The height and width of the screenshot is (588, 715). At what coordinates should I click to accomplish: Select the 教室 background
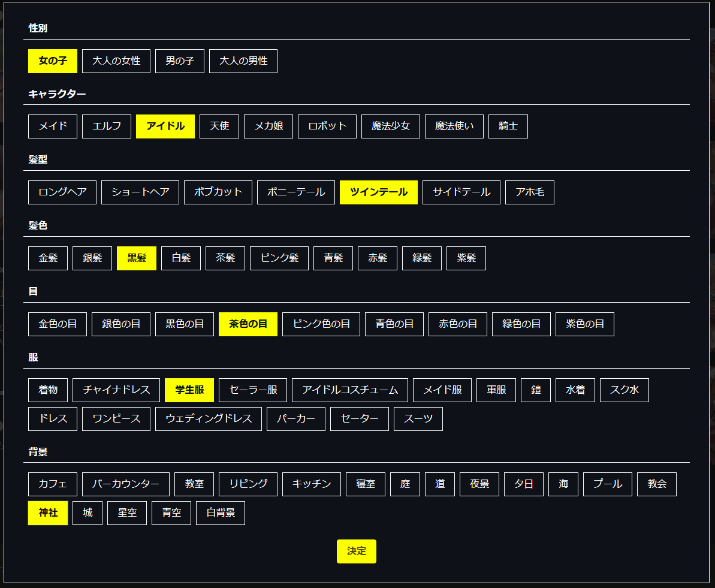[194, 484]
